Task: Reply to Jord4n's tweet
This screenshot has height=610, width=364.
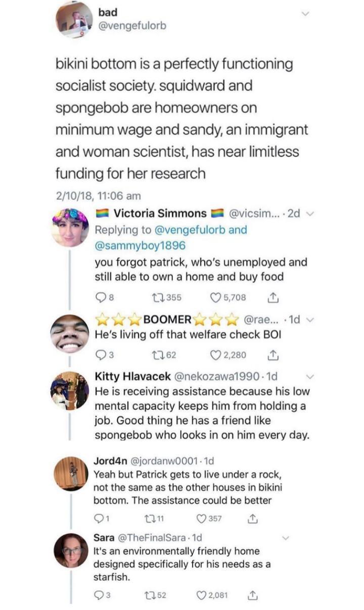Action: (x=98, y=519)
